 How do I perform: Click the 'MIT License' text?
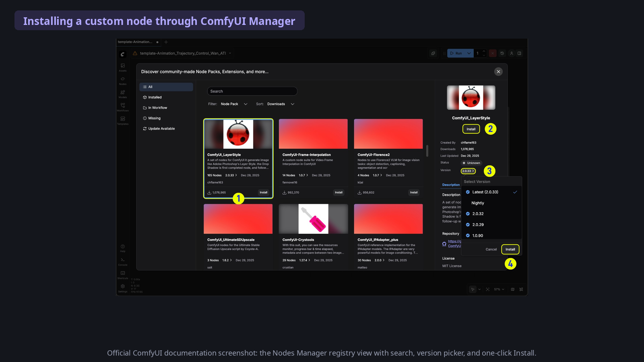click(452, 266)
